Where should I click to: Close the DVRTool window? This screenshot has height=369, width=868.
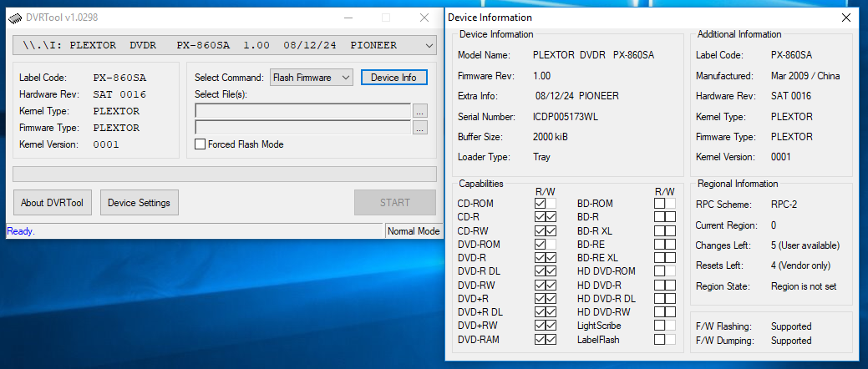point(424,18)
